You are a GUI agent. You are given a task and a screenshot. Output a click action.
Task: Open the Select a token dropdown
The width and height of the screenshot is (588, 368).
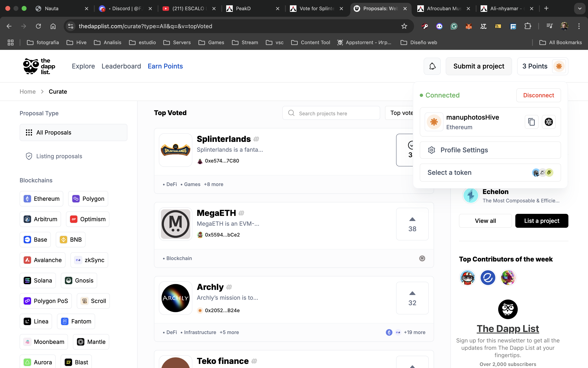point(490,173)
